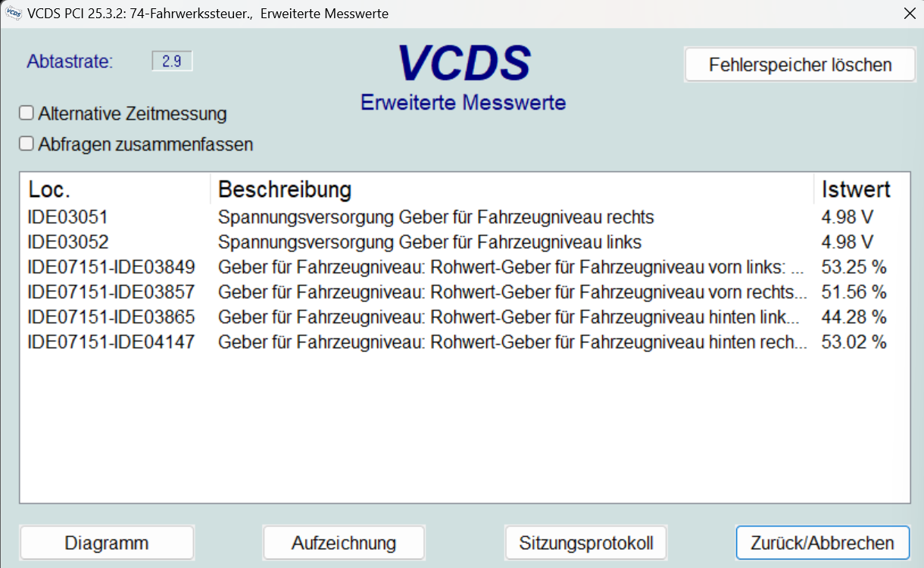The width and height of the screenshot is (924, 568).
Task: Toggle Abfragen zusammenfassen checkbox
Action: click(27, 143)
